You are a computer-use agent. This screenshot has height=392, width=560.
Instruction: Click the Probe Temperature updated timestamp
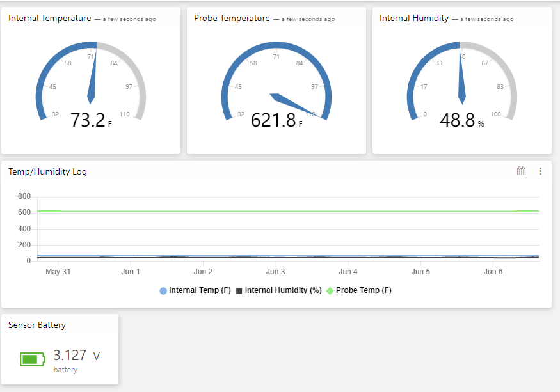(x=308, y=19)
